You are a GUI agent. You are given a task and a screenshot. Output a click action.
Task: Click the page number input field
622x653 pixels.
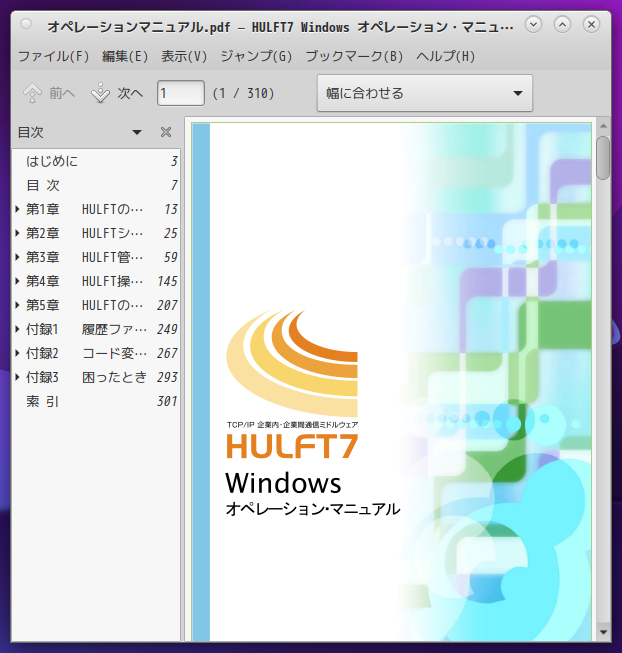(181, 93)
